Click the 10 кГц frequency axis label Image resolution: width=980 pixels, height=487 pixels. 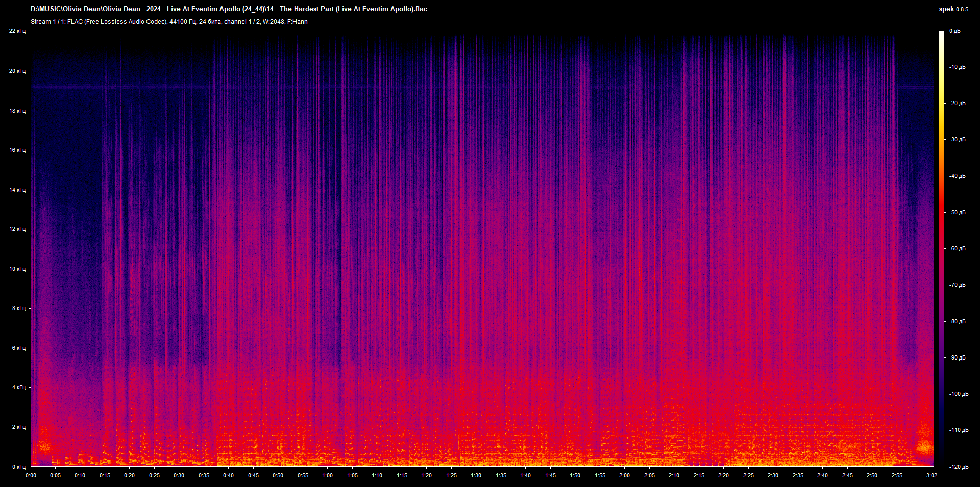pos(17,269)
